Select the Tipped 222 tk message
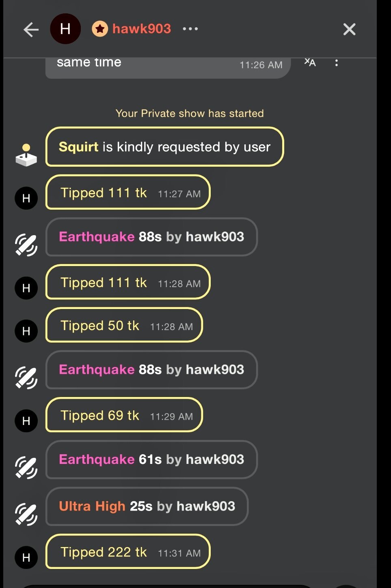The height and width of the screenshot is (588, 391). pos(128,552)
